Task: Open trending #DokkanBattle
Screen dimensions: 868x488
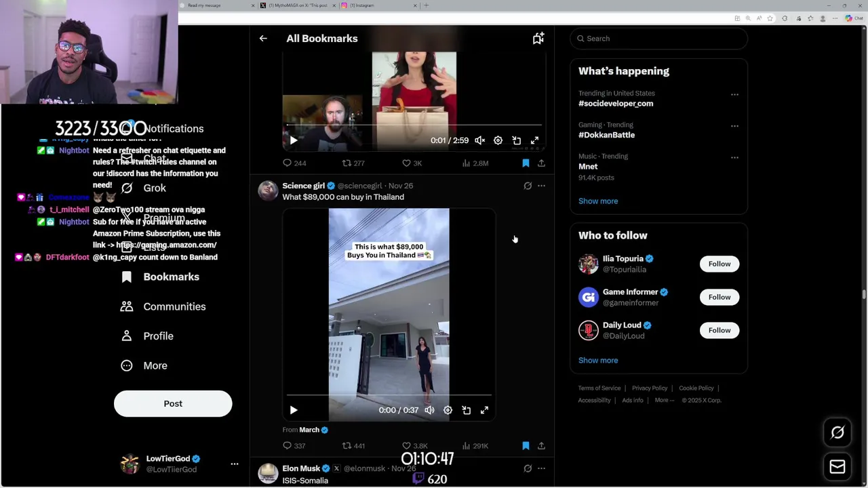Action: click(606, 135)
